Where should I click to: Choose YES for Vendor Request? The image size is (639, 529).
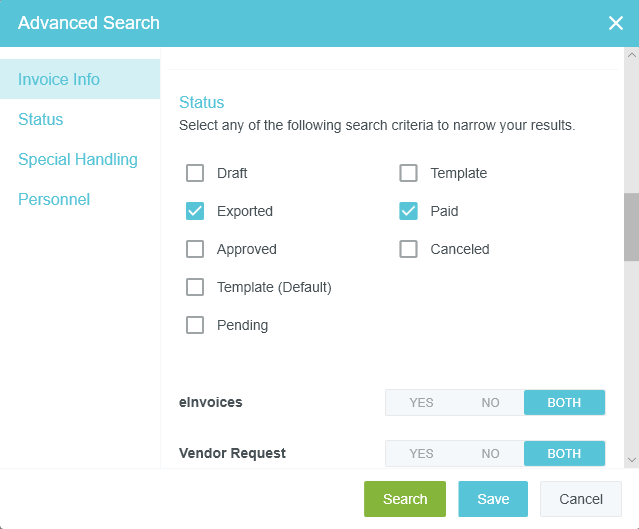click(x=421, y=453)
